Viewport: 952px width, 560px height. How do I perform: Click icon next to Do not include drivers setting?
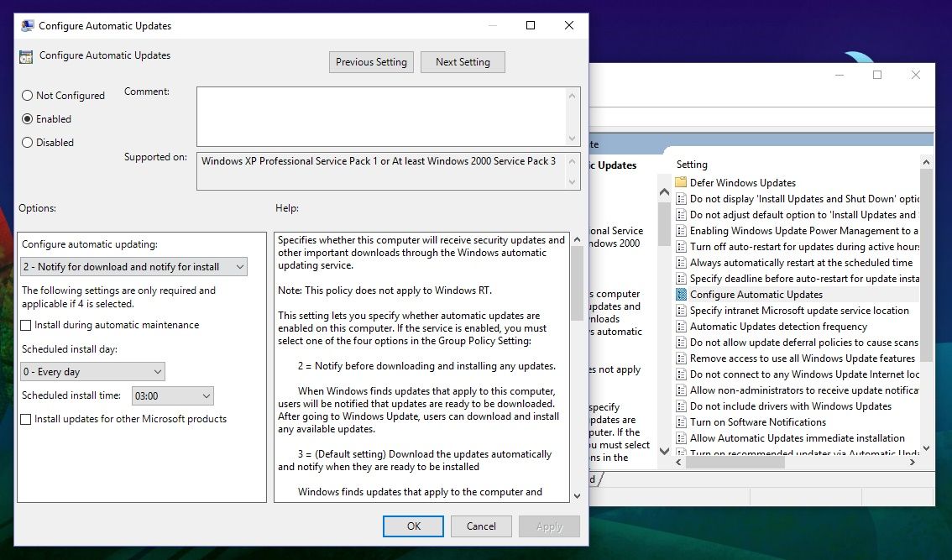681,406
